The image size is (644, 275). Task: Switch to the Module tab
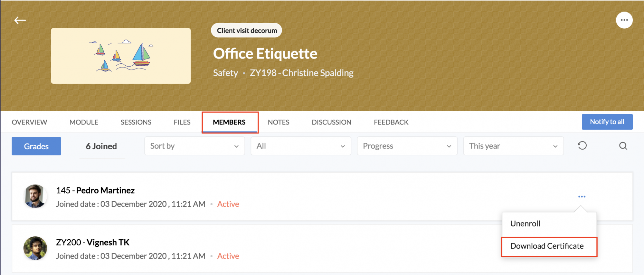point(84,122)
